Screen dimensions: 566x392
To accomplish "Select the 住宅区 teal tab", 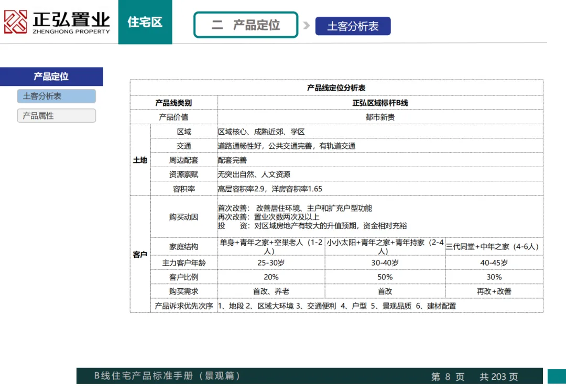I will pyautogui.click(x=145, y=22).
